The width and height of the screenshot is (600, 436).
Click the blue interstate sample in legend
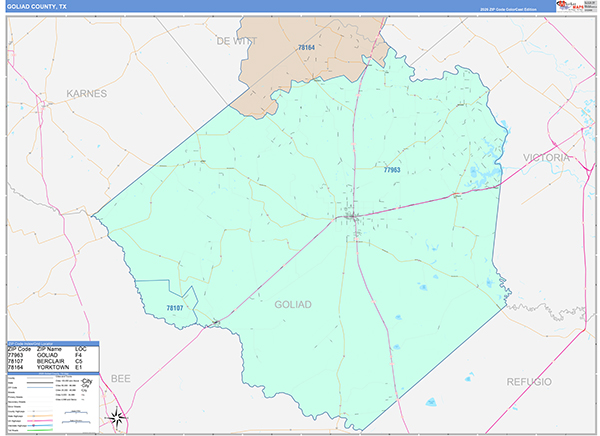(x=40, y=425)
